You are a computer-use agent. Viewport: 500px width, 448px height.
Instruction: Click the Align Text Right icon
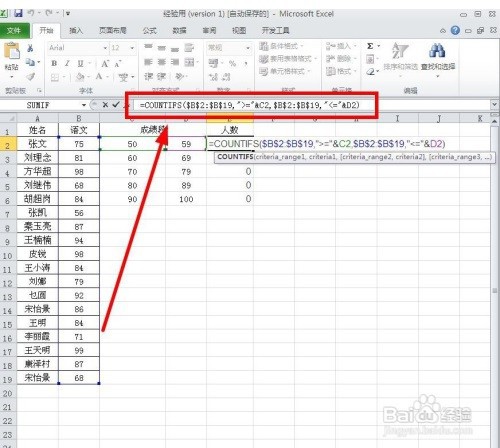pyautogui.click(x=175, y=62)
